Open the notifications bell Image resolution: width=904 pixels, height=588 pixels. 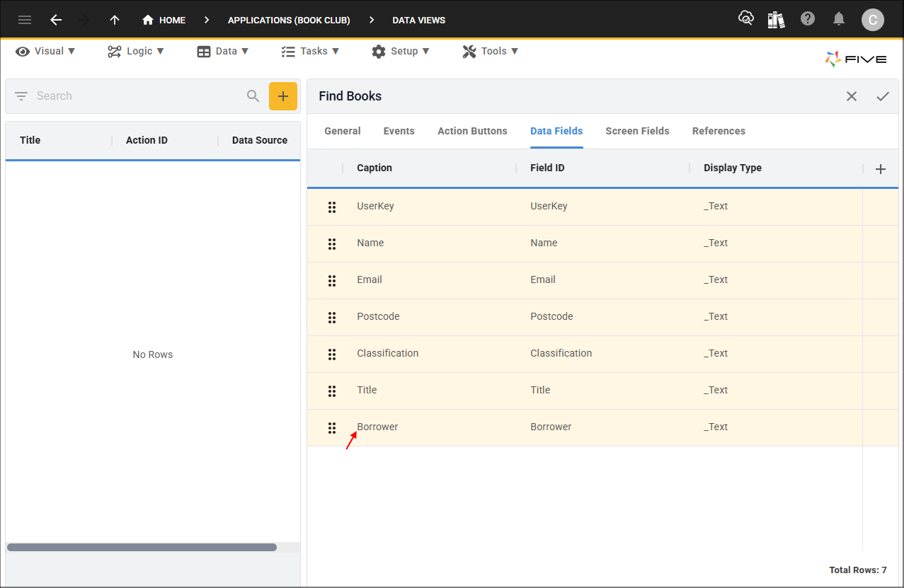pos(839,19)
